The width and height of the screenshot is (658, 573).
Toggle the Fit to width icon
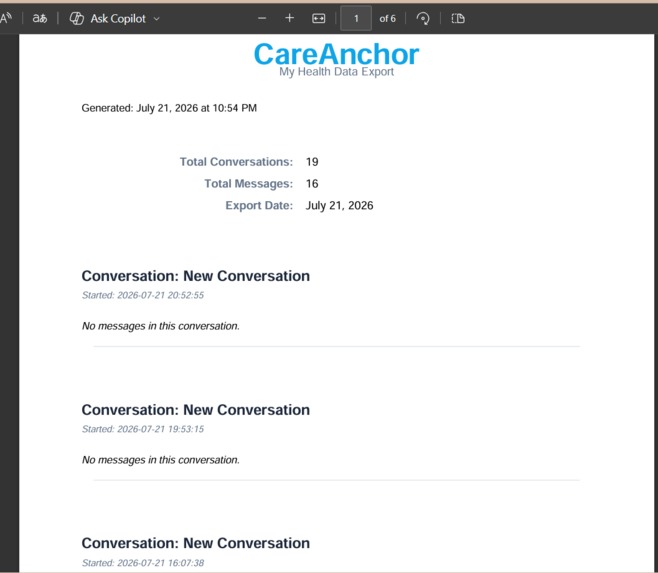(x=319, y=18)
